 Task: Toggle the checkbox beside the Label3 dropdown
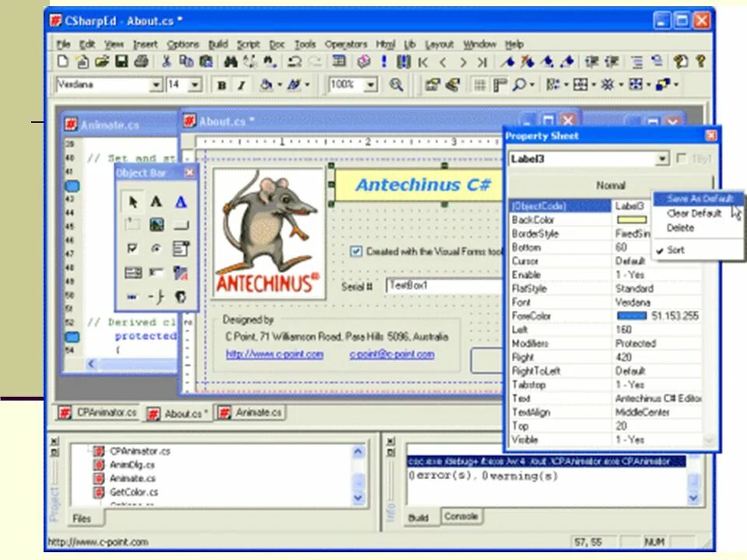click(x=682, y=159)
